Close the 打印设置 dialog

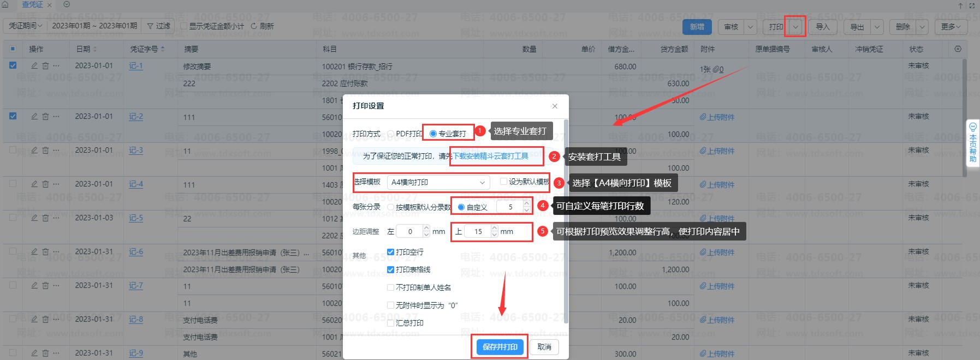(x=555, y=106)
